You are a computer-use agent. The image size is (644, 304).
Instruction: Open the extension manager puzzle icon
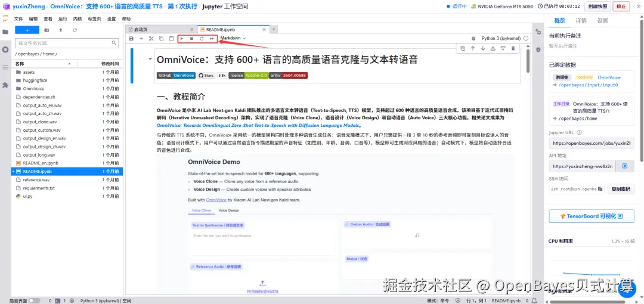(x=5, y=85)
